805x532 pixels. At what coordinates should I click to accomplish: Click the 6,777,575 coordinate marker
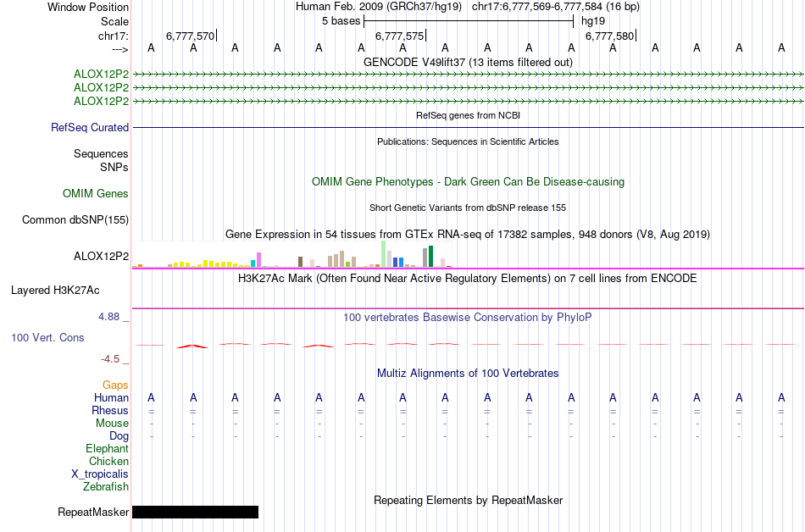coord(400,36)
